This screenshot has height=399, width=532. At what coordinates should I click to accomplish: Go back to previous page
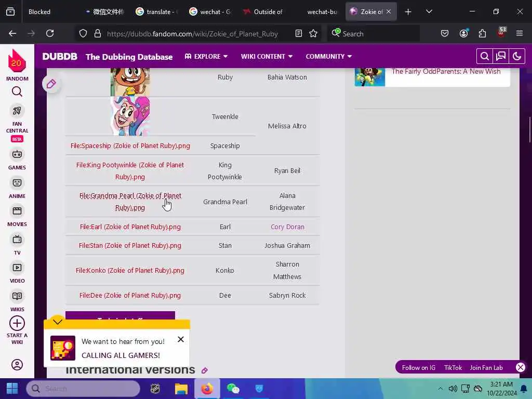click(12, 33)
